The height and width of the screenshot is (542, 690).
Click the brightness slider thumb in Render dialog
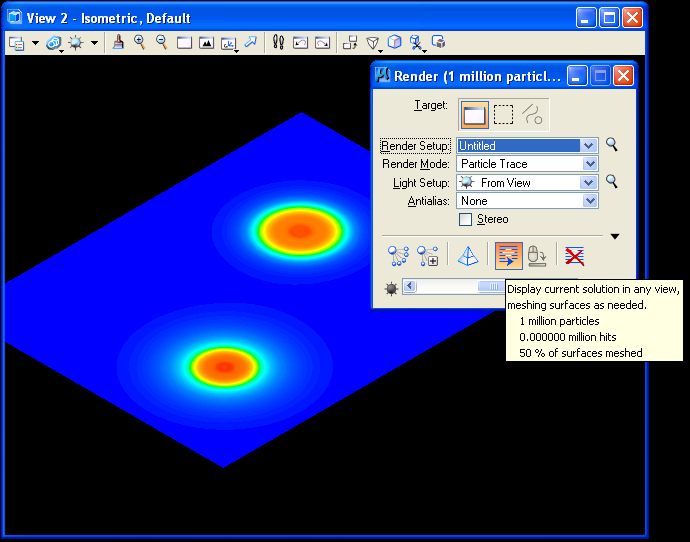point(491,286)
